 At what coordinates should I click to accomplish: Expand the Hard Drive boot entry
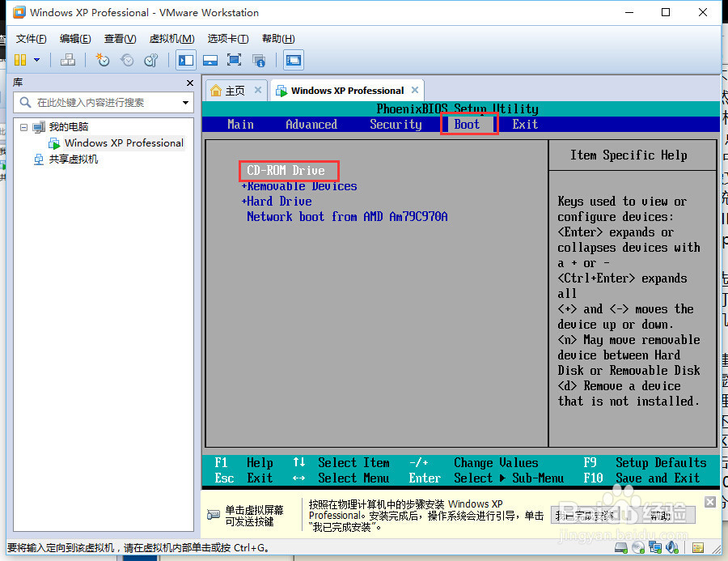pyautogui.click(x=275, y=201)
